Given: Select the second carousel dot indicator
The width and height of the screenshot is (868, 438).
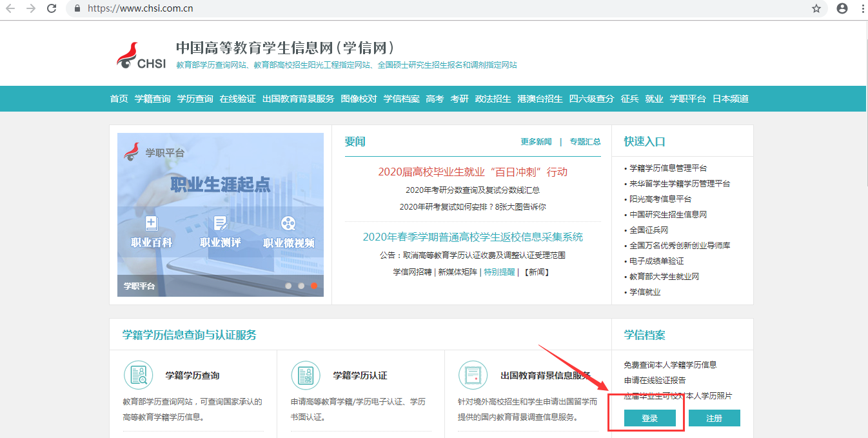Looking at the screenshot, I should [301, 285].
